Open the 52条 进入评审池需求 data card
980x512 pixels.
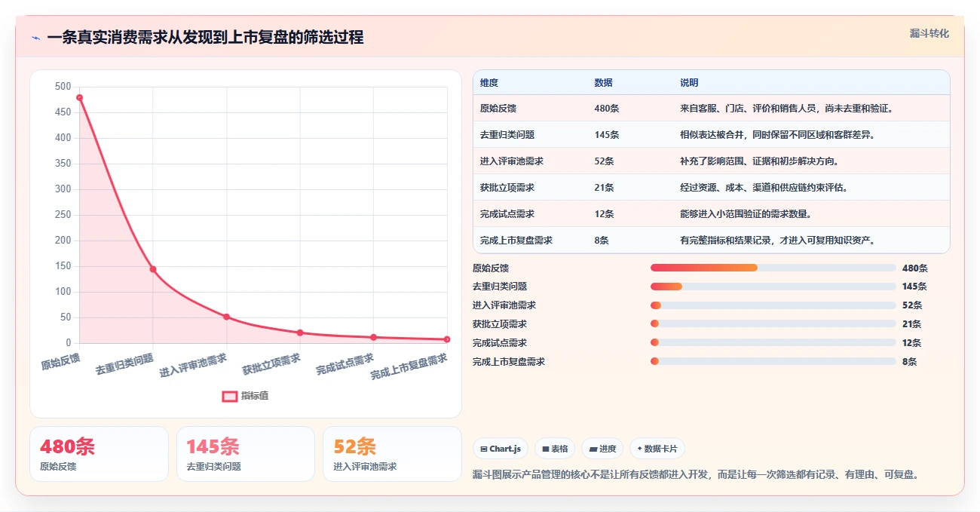tap(392, 454)
